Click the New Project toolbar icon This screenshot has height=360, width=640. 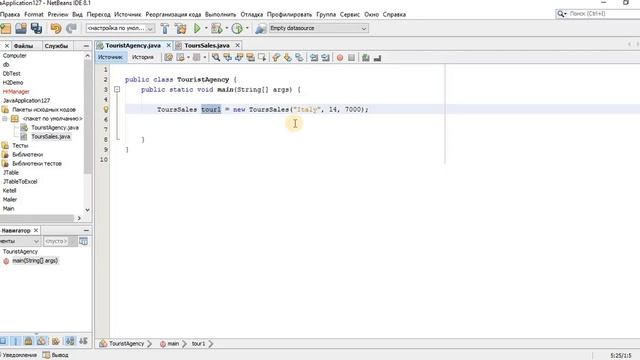6,28
